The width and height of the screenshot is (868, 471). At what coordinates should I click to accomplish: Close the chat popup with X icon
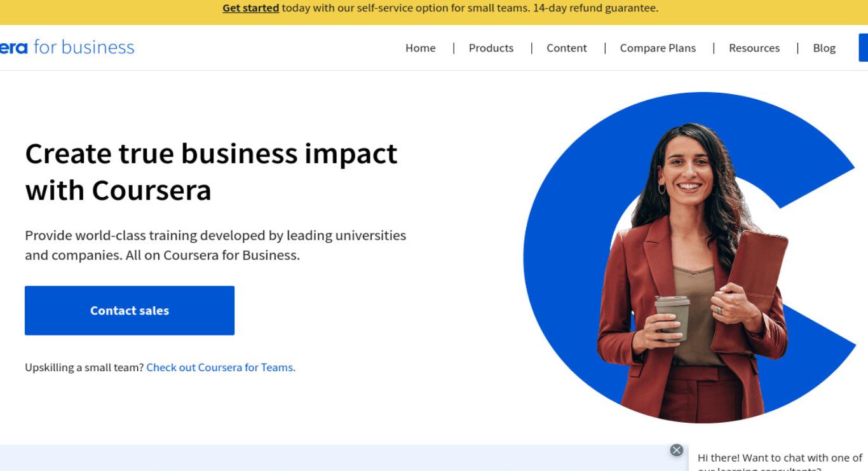click(677, 450)
